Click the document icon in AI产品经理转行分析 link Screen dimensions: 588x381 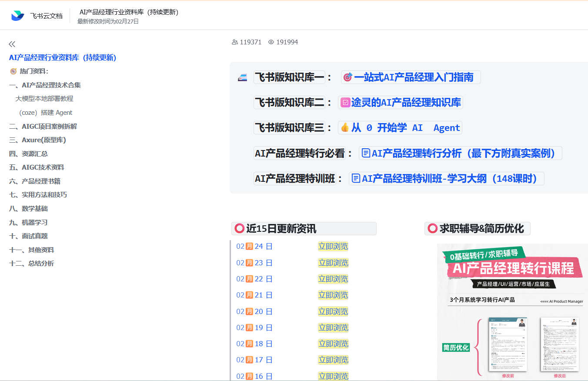point(366,153)
